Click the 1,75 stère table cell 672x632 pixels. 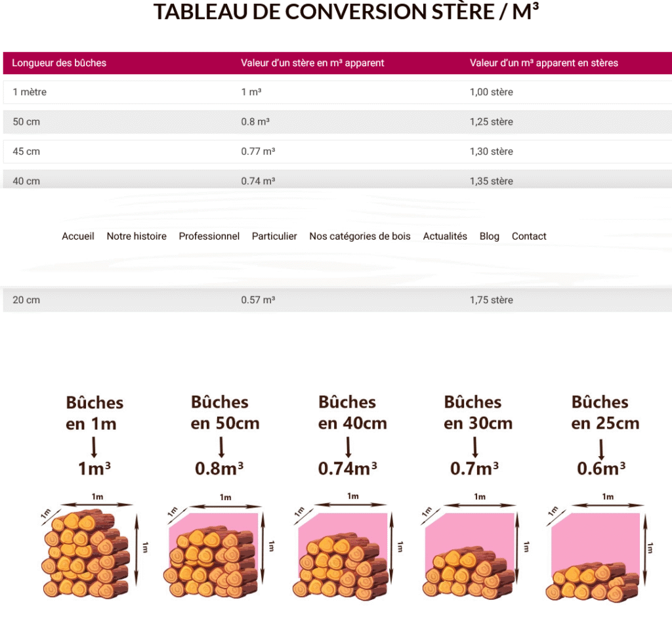tap(491, 300)
